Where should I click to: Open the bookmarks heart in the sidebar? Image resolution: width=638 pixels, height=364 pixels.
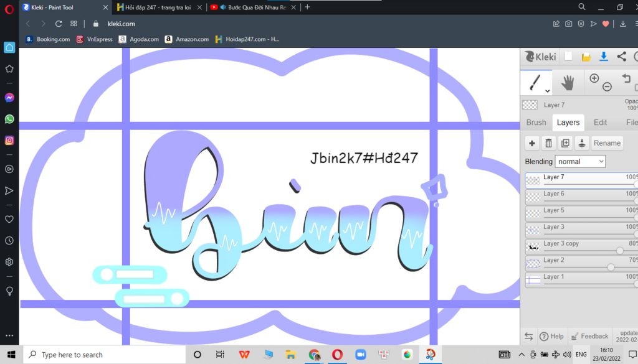coord(9,220)
